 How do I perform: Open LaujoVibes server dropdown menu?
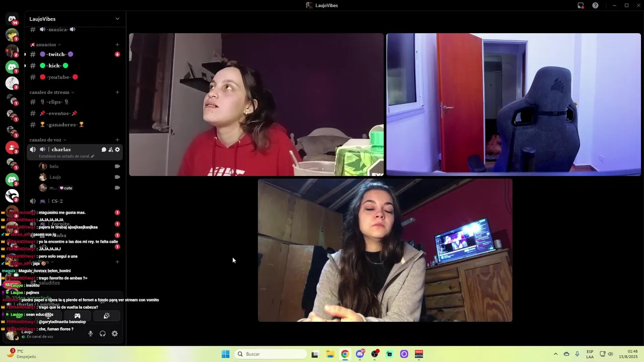pos(75,19)
